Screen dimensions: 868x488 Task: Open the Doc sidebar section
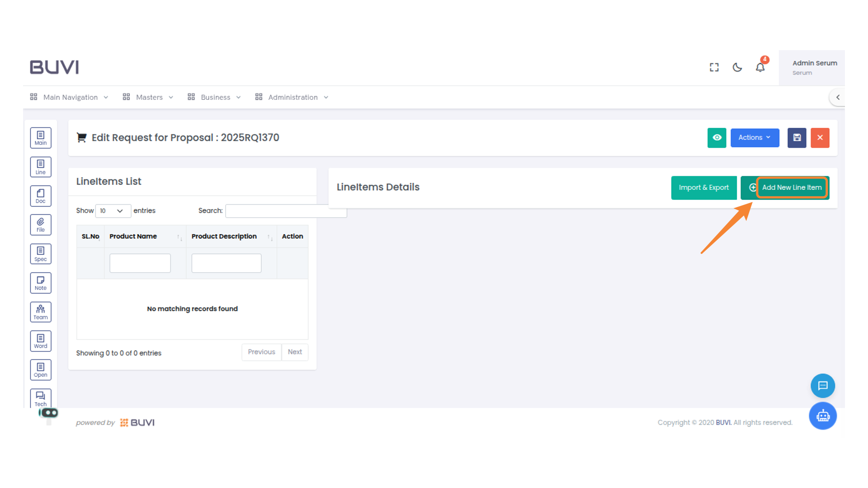tap(41, 196)
